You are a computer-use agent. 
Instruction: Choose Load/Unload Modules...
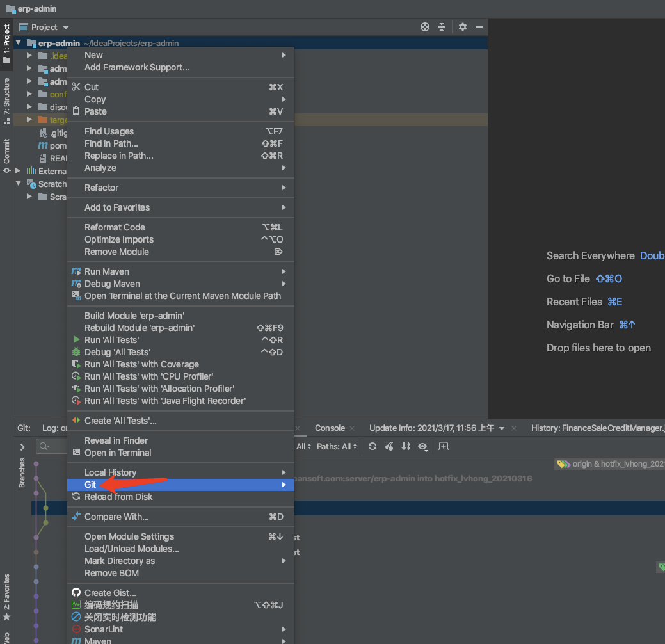pyautogui.click(x=180, y=549)
